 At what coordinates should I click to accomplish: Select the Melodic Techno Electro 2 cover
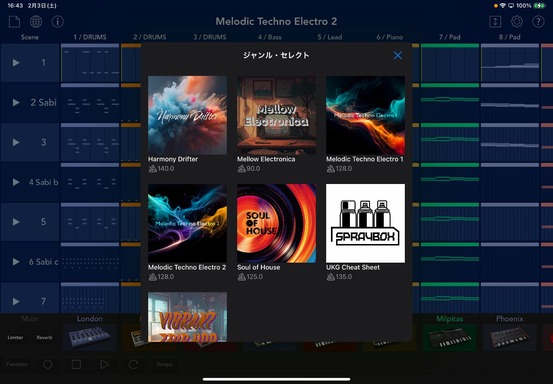tap(187, 223)
